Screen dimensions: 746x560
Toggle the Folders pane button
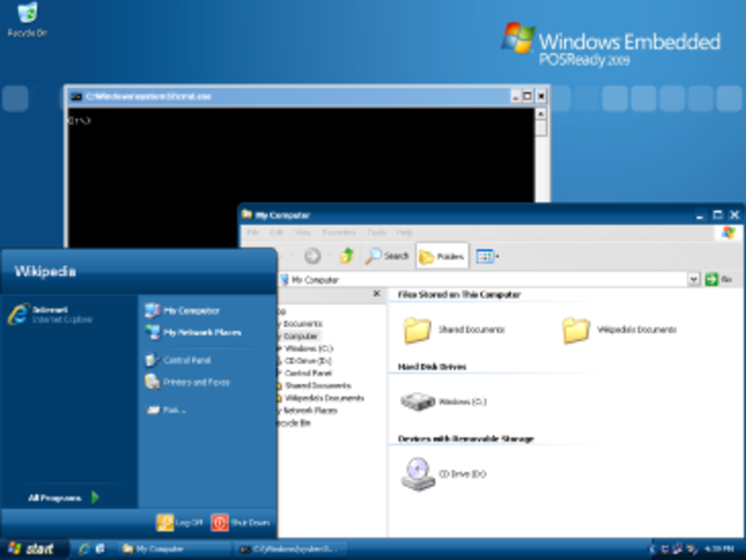click(x=442, y=256)
